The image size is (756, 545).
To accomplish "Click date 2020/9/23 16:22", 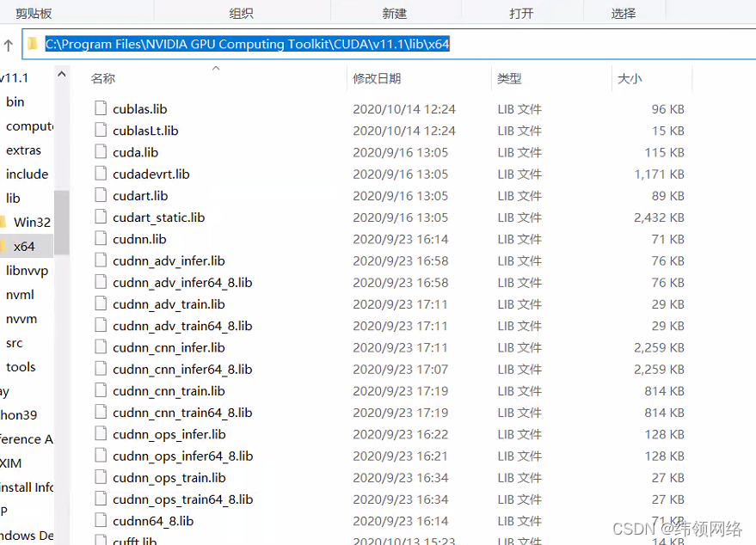I will click(x=400, y=434).
